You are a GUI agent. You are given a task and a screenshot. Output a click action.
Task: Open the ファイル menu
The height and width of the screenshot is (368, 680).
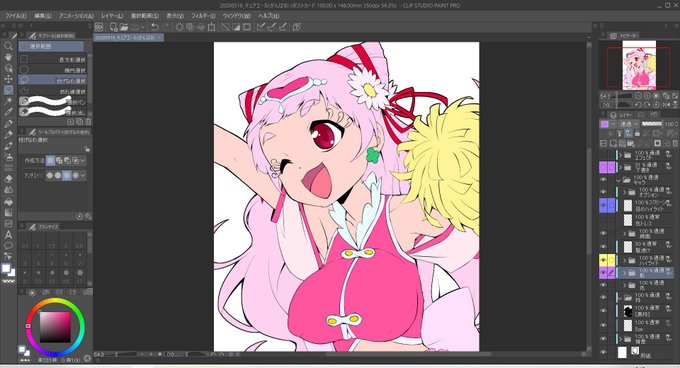(15, 16)
